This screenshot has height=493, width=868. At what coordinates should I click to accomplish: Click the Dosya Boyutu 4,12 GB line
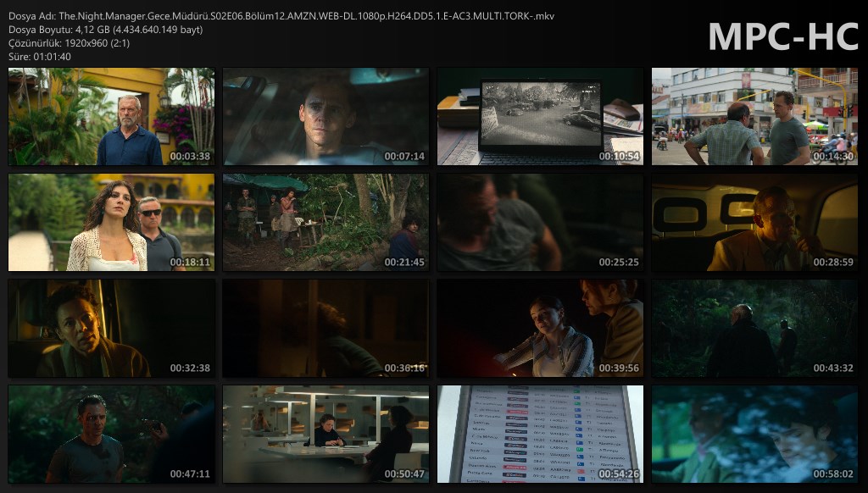(106, 30)
